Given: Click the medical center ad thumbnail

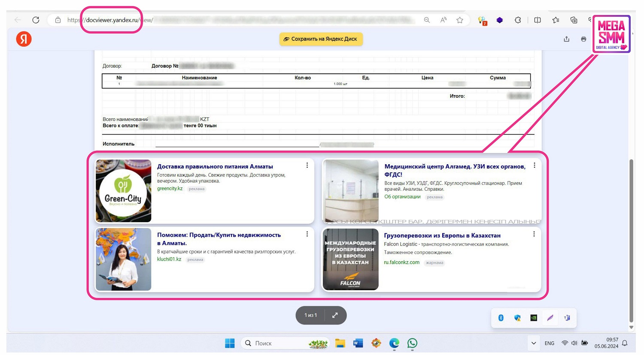Looking at the screenshot, I should tap(351, 191).
